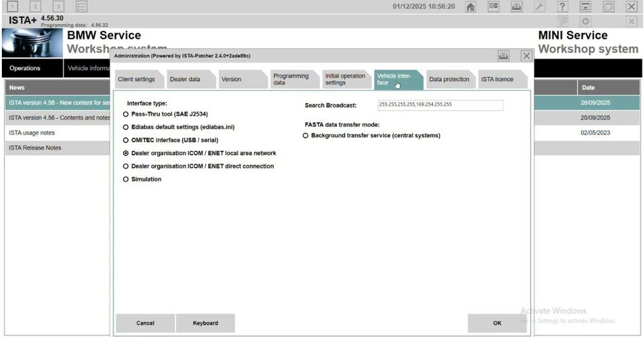
Task: Select the 'ISTA Release Notes' news row
Action: tap(57, 147)
